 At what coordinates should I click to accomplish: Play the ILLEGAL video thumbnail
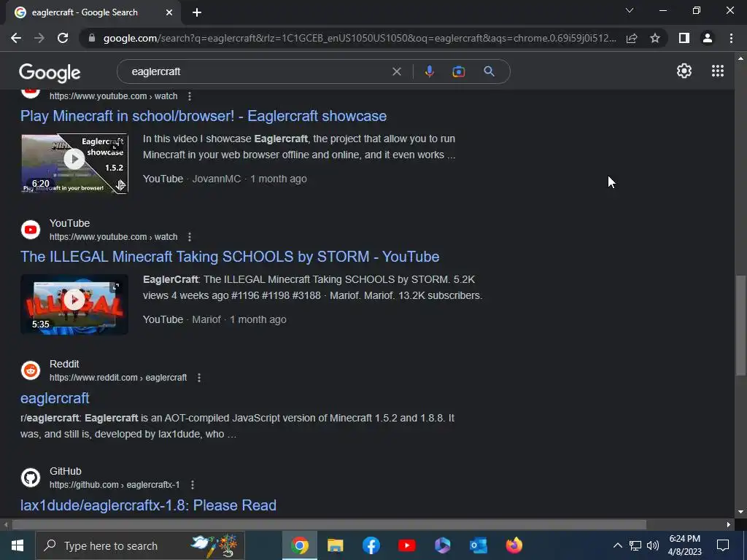pos(74,304)
